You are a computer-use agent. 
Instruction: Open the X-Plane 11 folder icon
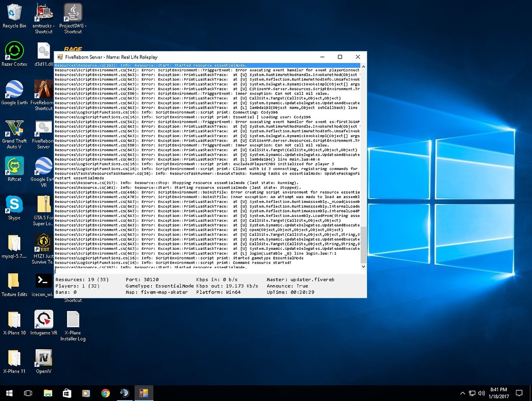tap(14, 362)
